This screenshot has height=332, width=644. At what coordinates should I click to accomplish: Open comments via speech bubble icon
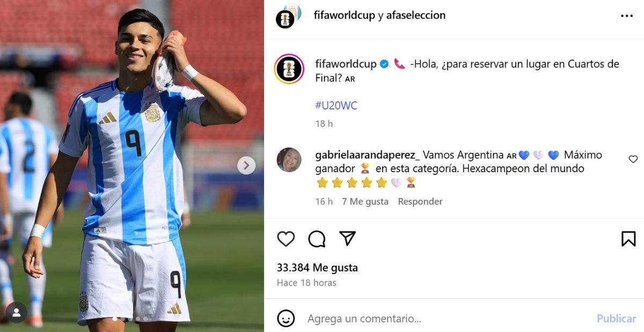point(317,239)
